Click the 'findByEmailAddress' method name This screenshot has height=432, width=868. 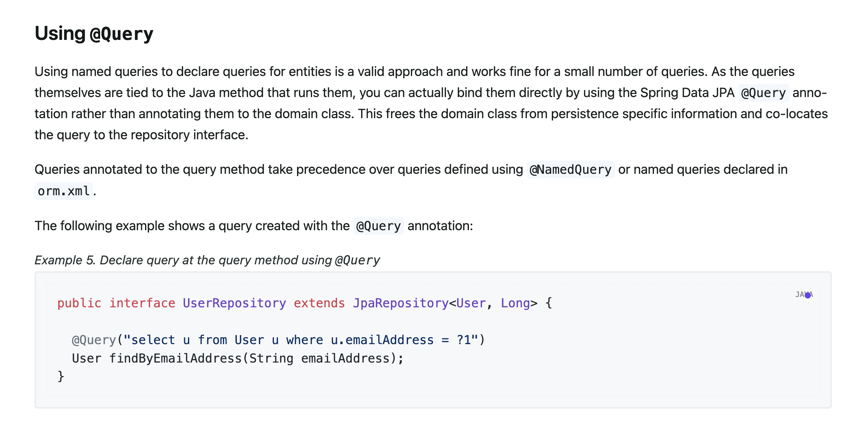click(175, 359)
